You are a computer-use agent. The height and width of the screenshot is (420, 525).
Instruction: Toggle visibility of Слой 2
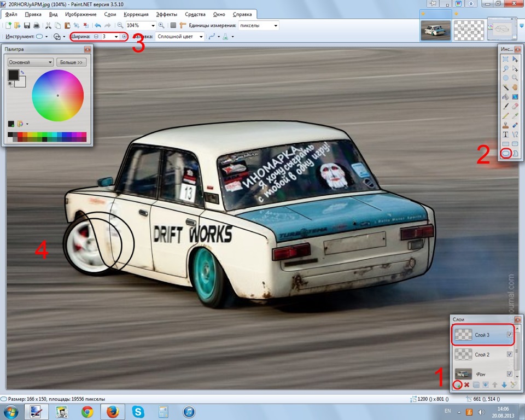click(509, 354)
